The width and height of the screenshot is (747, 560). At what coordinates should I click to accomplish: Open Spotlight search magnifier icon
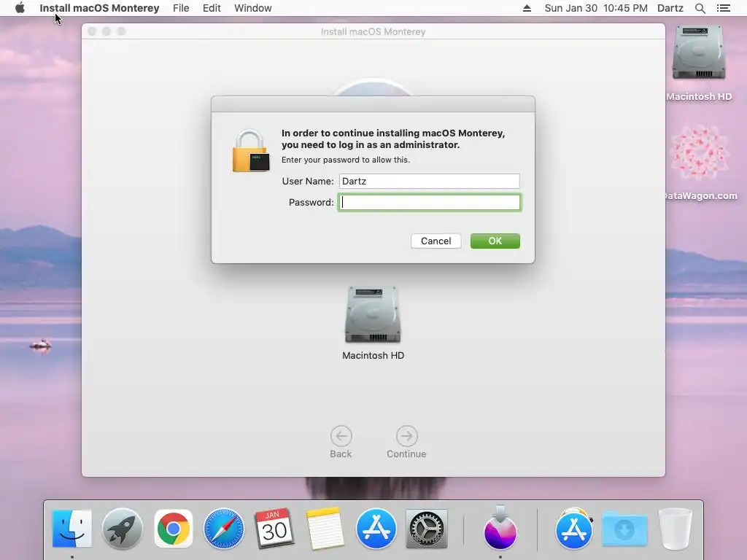[x=700, y=8]
